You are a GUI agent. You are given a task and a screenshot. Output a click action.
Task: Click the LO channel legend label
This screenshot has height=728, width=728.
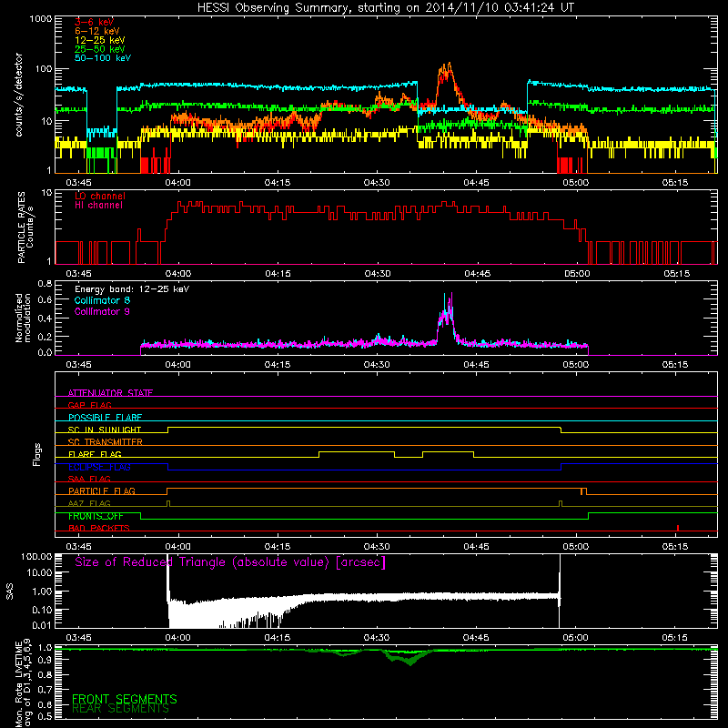point(100,196)
